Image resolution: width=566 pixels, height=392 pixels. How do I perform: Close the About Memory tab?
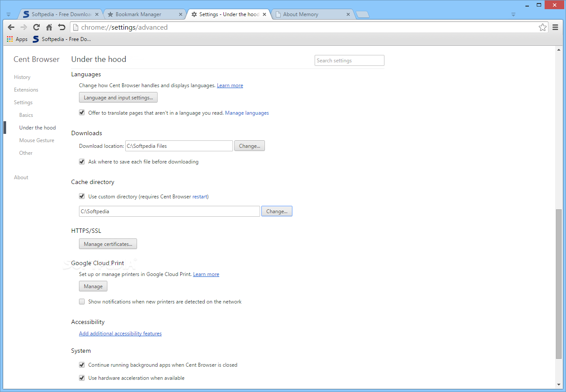(x=348, y=14)
